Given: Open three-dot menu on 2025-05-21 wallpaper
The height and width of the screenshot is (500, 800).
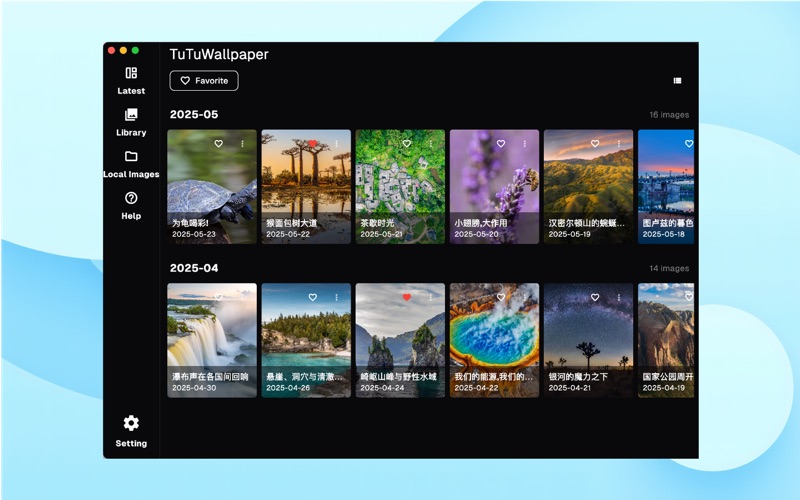Looking at the screenshot, I should (431, 144).
